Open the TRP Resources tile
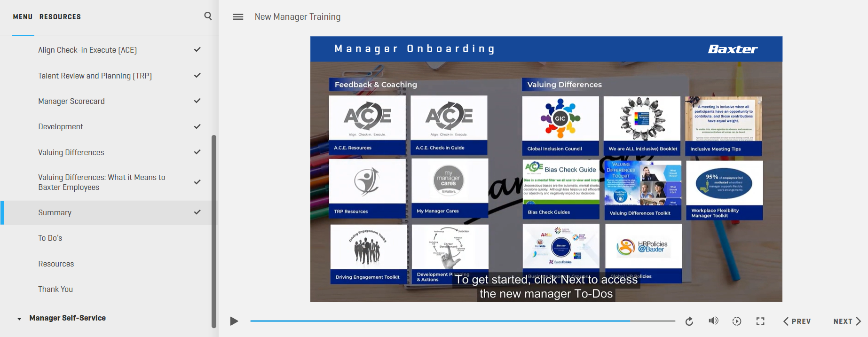The width and height of the screenshot is (868, 337). 367,188
